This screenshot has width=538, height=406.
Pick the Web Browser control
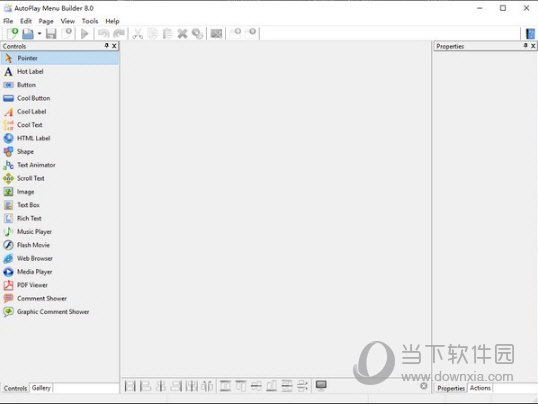[60, 259]
